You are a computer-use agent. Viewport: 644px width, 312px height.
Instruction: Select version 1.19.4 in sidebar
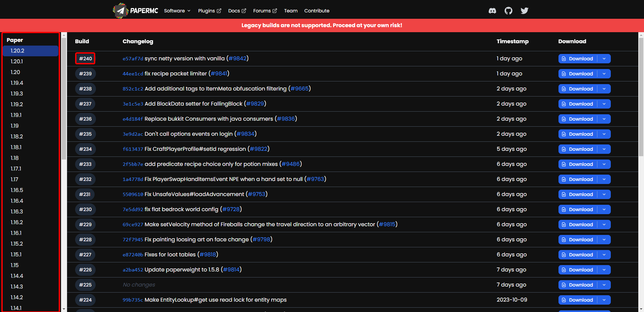coord(17,83)
